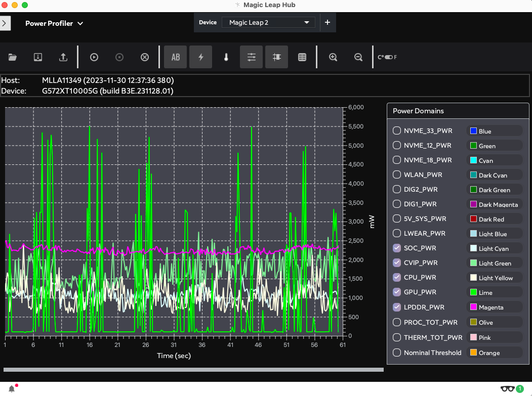Expand the left sidebar panel chevron
The width and height of the screenshot is (532, 396).
pos(5,23)
